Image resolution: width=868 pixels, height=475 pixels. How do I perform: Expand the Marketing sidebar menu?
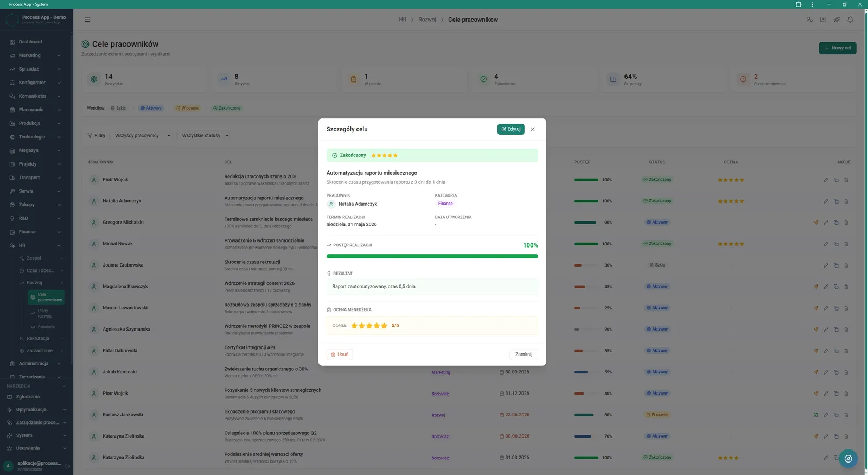coord(36,55)
